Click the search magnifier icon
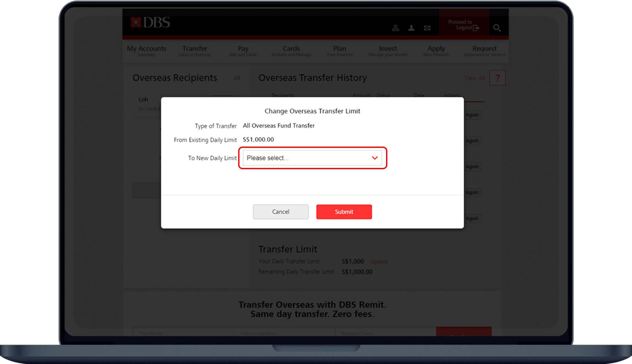The height and width of the screenshot is (364, 632). tap(497, 28)
